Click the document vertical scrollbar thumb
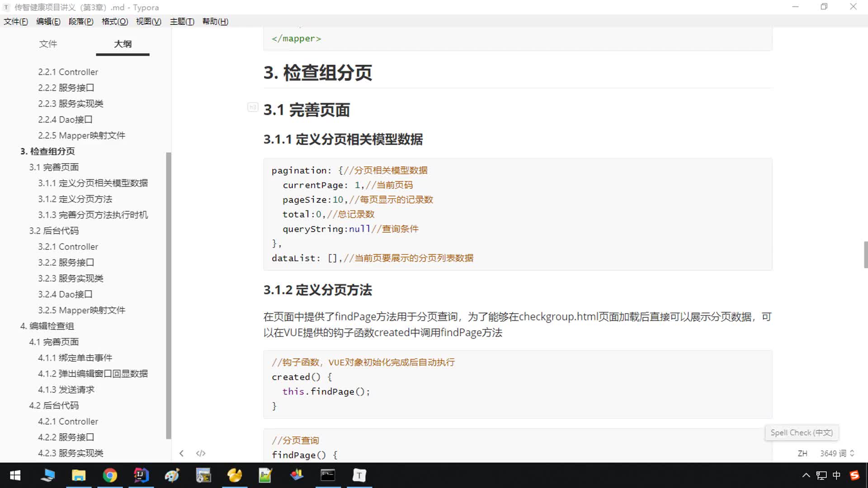 coord(865,255)
